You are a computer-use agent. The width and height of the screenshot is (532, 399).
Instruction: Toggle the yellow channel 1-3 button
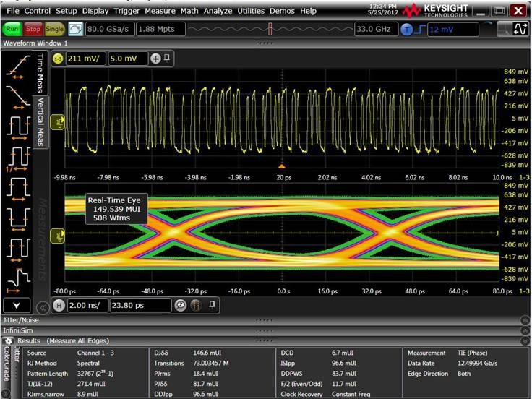coord(57,59)
